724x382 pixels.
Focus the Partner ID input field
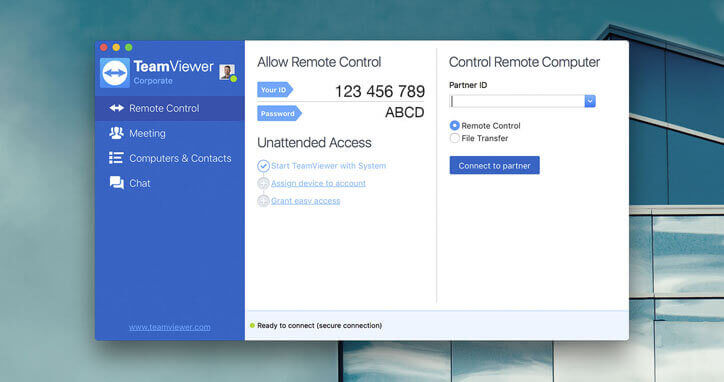(x=517, y=101)
